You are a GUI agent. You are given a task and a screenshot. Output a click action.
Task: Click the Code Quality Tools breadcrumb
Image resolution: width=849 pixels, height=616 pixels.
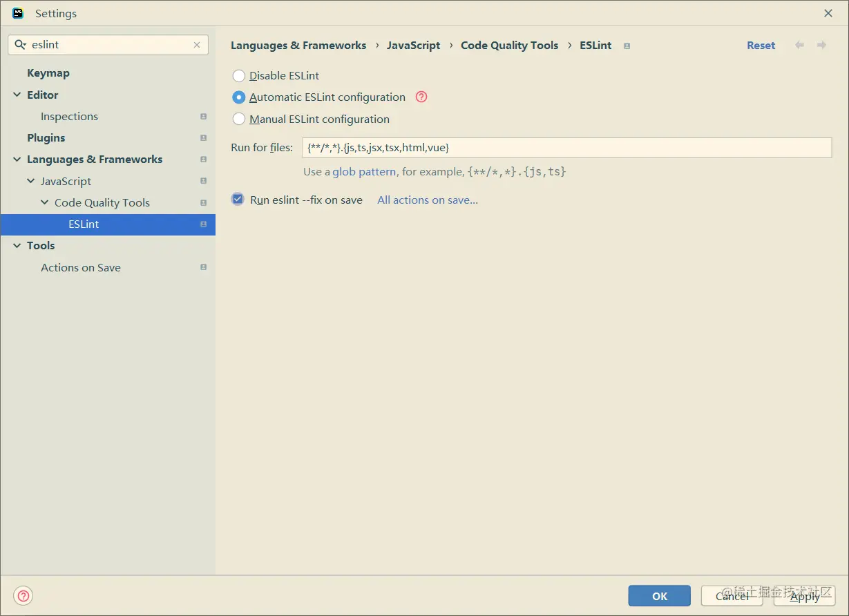(x=509, y=46)
